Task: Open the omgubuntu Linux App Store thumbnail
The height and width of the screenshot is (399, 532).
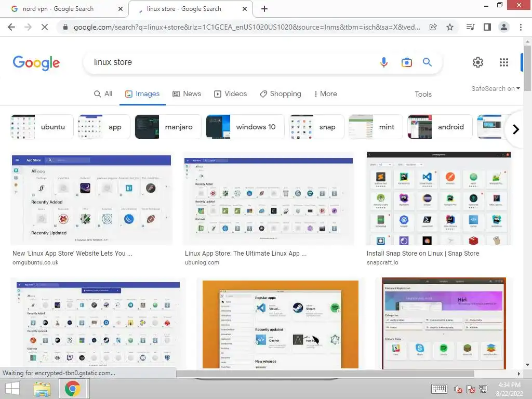Action: (91, 198)
